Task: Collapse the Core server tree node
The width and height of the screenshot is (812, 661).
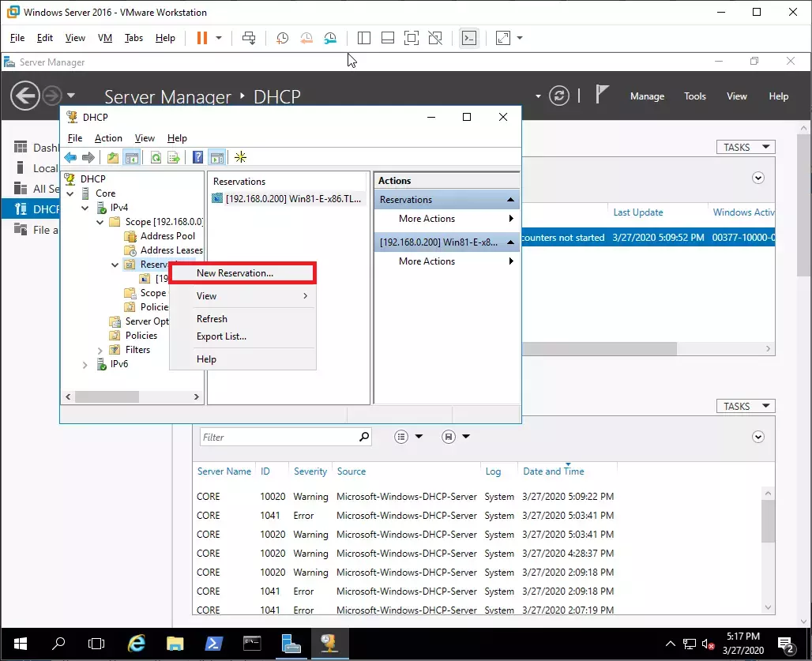Action: tap(70, 194)
